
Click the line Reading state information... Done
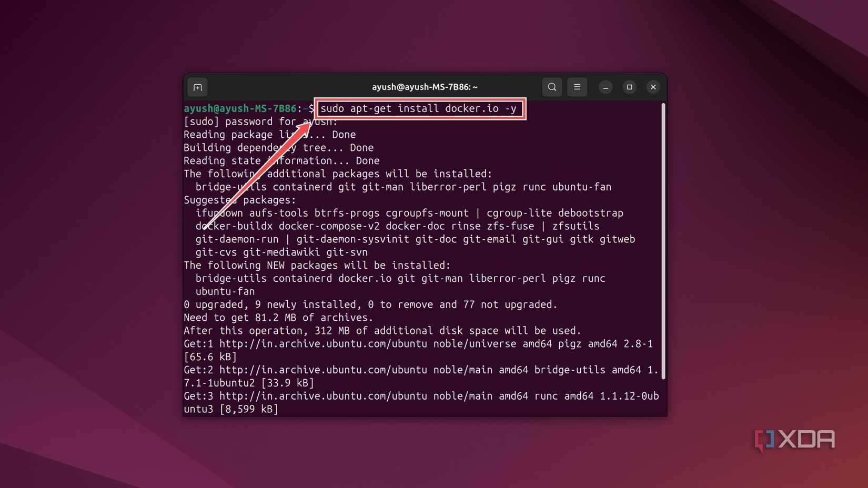(281, 161)
